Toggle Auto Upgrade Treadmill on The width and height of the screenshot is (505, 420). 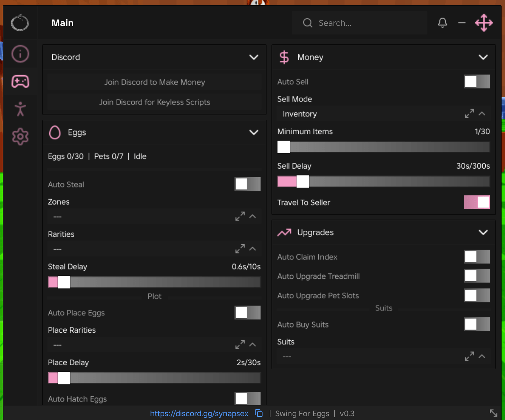[477, 276]
